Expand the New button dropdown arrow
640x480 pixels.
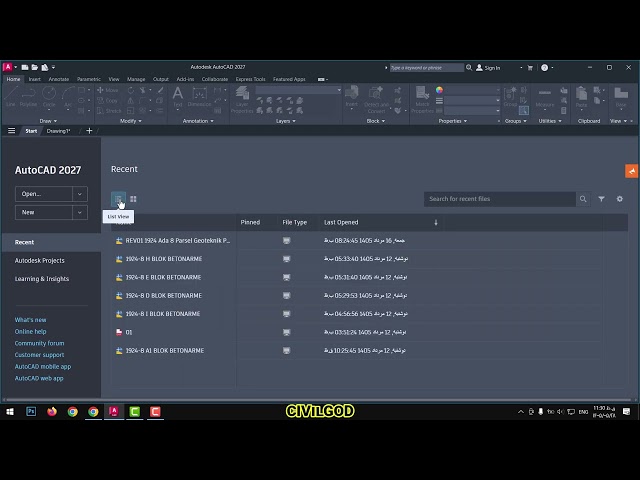tap(80, 212)
